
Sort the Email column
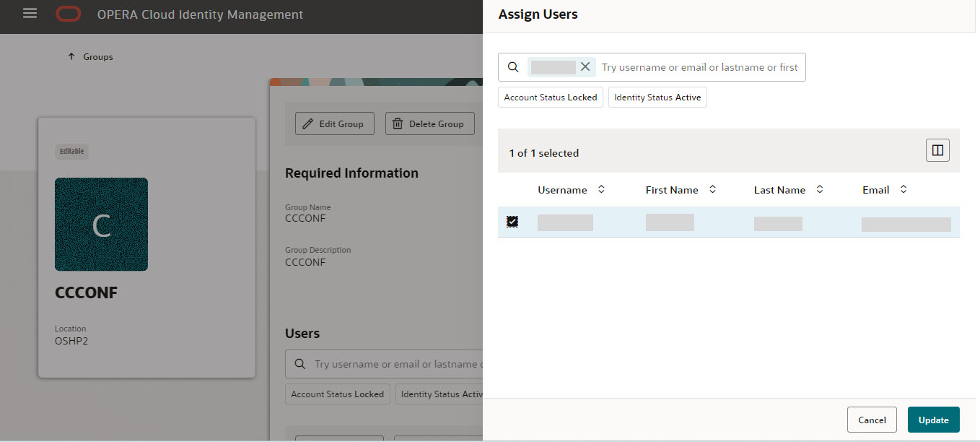point(903,189)
